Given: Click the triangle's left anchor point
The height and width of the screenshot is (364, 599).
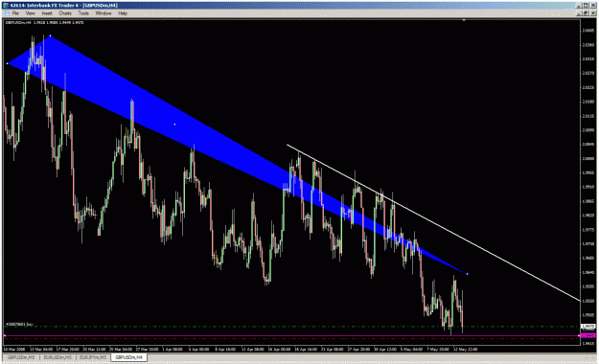Looking at the screenshot, I should click(8, 63).
